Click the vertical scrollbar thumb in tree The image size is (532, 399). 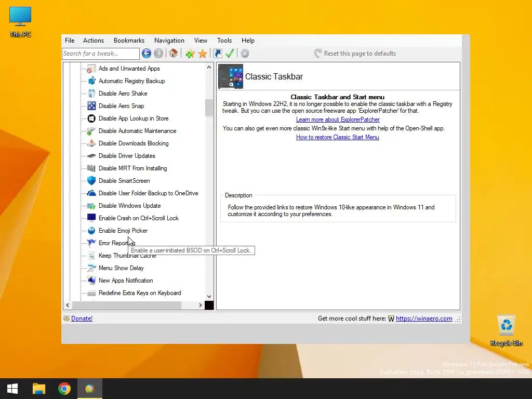tap(209, 108)
